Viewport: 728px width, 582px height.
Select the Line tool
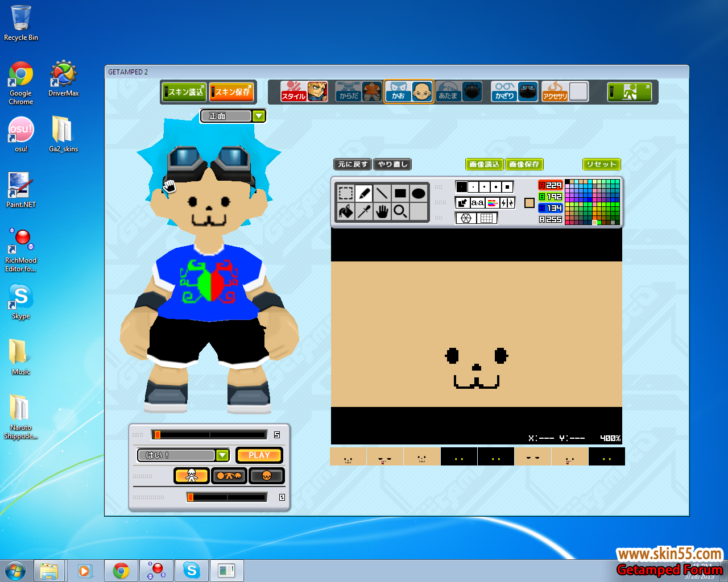[x=382, y=193]
